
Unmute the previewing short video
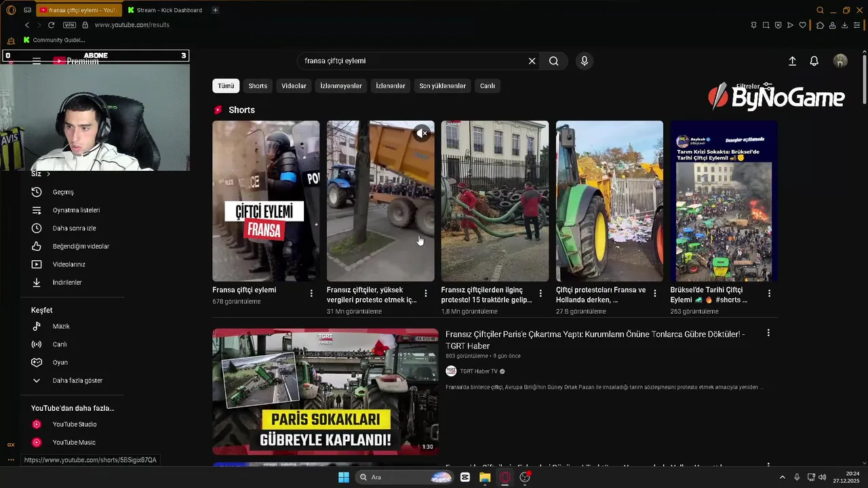point(422,134)
